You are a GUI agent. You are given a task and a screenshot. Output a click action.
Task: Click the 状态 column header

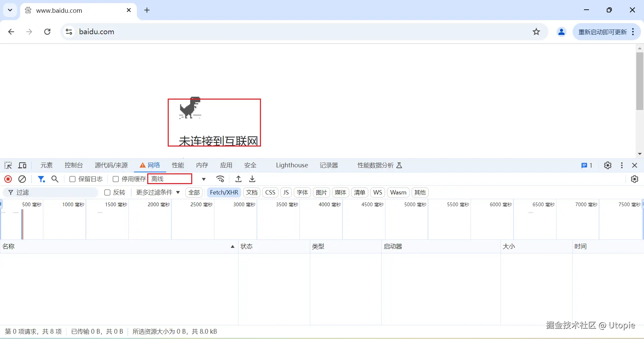tap(274, 246)
